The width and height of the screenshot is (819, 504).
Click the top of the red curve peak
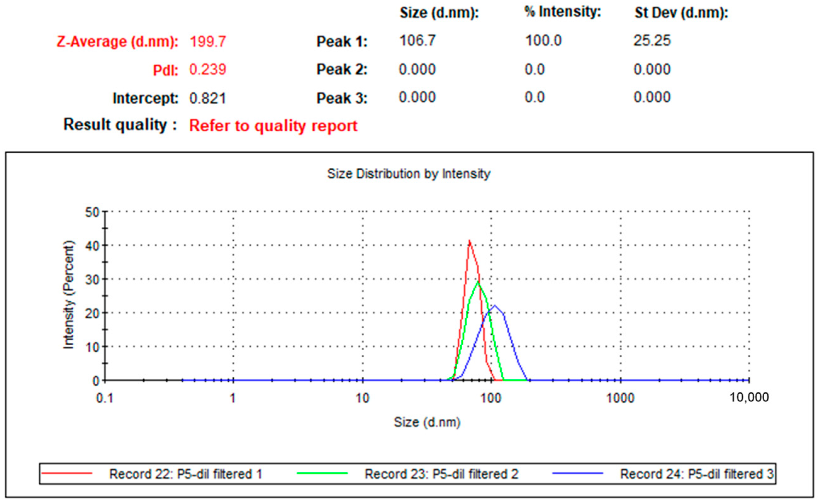click(469, 241)
